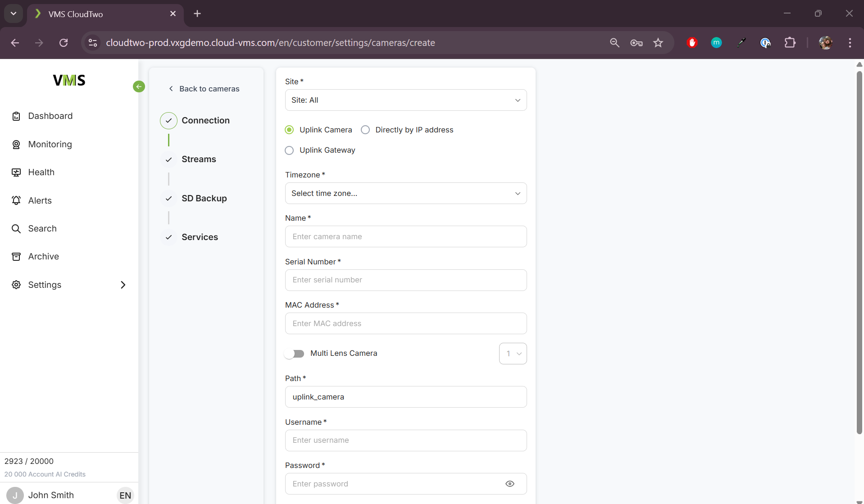Open Alerts bell icon
864x504 pixels.
pyautogui.click(x=16, y=200)
